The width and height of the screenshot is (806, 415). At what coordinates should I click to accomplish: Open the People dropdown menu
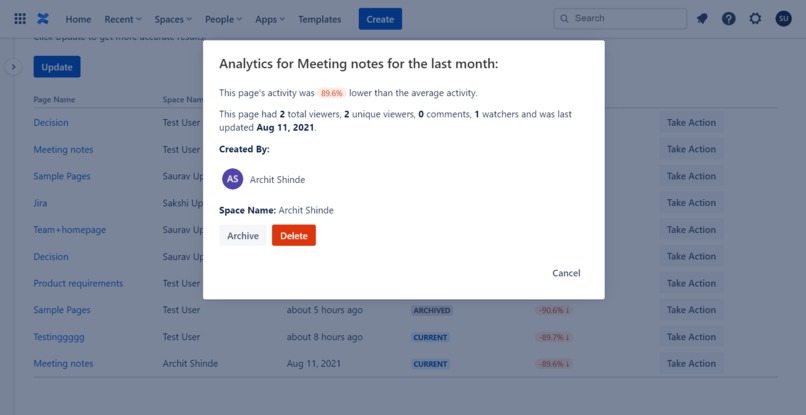point(224,20)
